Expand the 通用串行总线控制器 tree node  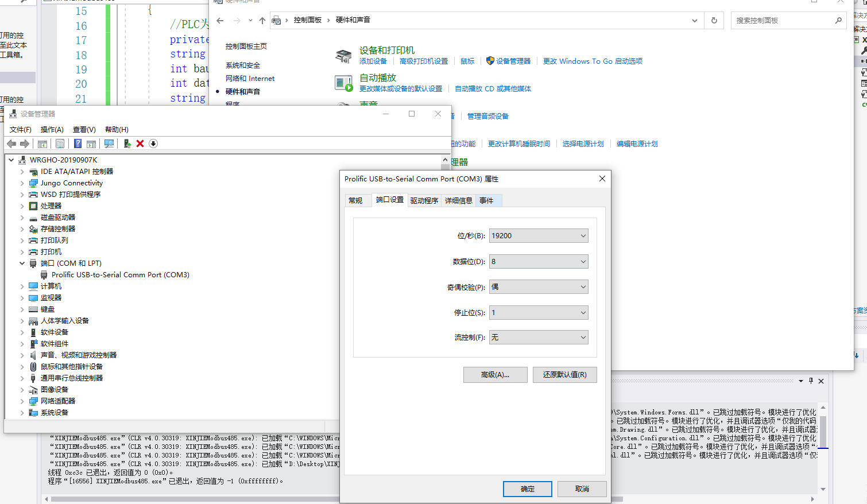pyautogui.click(x=22, y=378)
